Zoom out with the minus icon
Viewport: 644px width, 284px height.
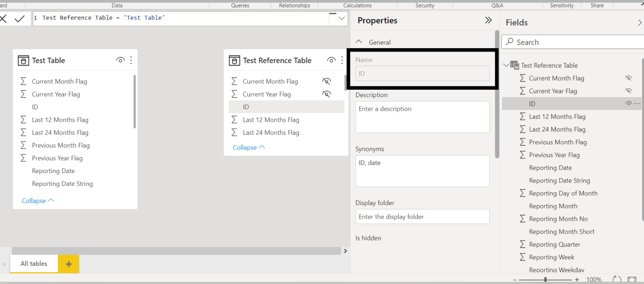tap(515, 280)
